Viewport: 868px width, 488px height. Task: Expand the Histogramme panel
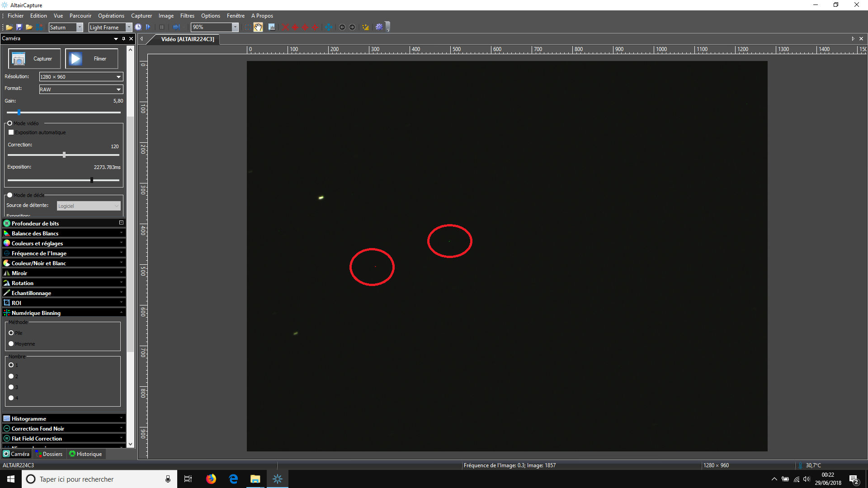coord(63,419)
